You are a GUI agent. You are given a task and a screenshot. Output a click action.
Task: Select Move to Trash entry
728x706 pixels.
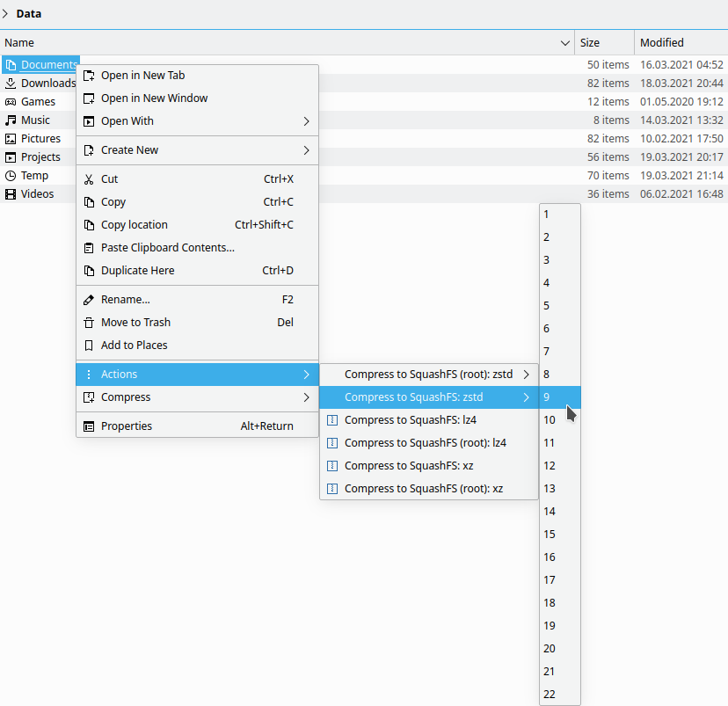(197, 323)
